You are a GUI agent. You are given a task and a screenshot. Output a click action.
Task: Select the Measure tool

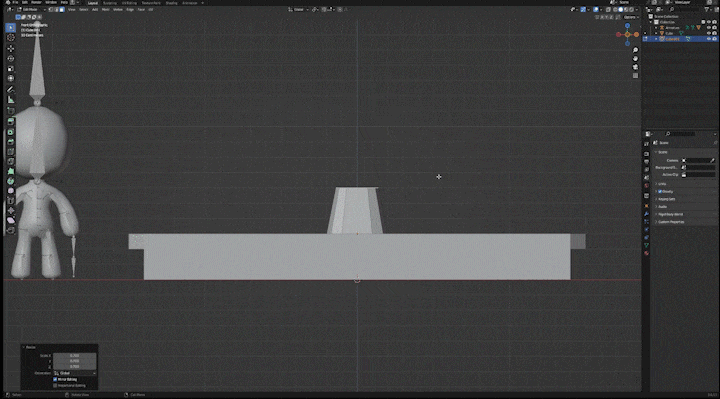[x=11, y=100]
